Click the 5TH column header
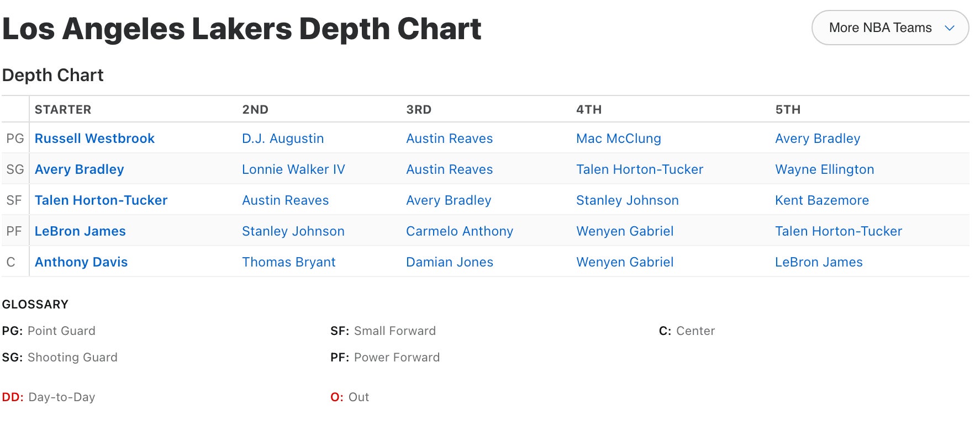The image size is (980, 426). [788, 109]
